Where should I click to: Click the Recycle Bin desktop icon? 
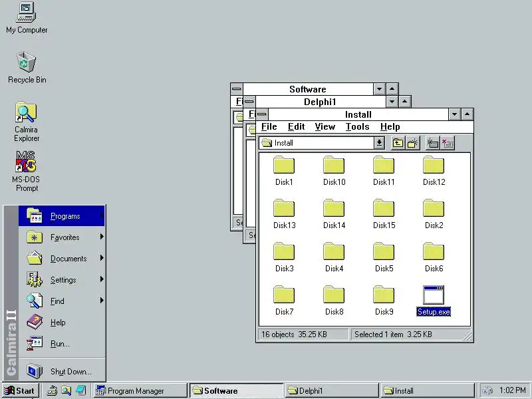(x=27, y=67)
